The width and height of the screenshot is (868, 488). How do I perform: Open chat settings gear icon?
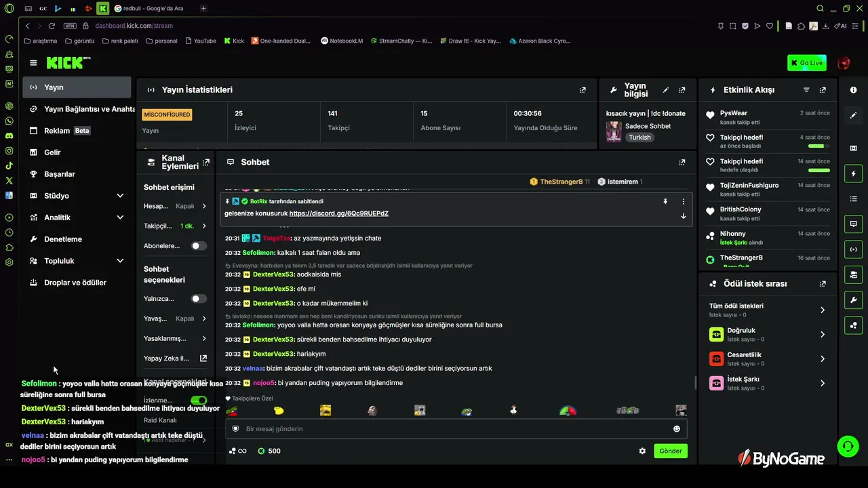pyautogui.click(x=642, y=451)
